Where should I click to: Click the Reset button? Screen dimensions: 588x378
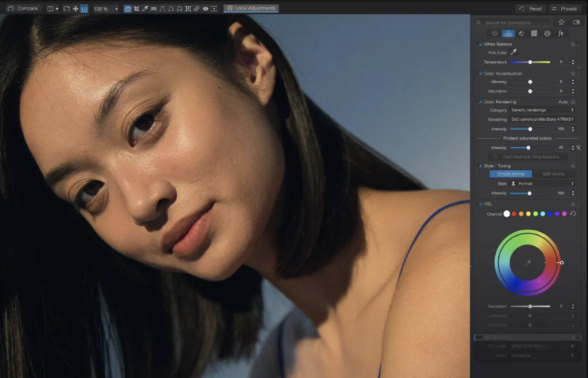click(530, 9)
